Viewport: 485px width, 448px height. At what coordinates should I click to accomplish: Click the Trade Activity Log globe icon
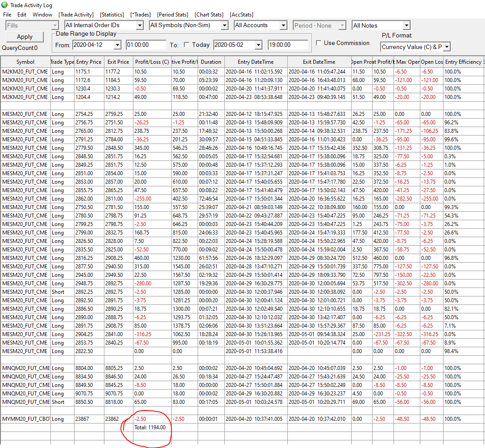pos(4,5)
